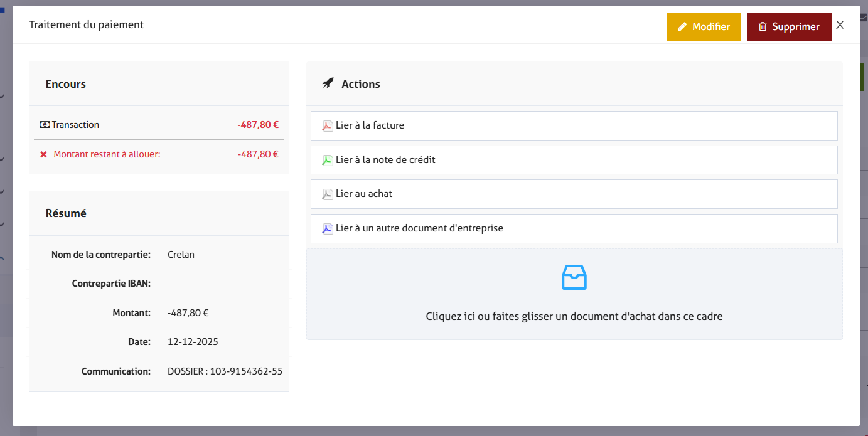
Task: Click the gray document icon for Lier au achat
Action: [x=327, y=194]
